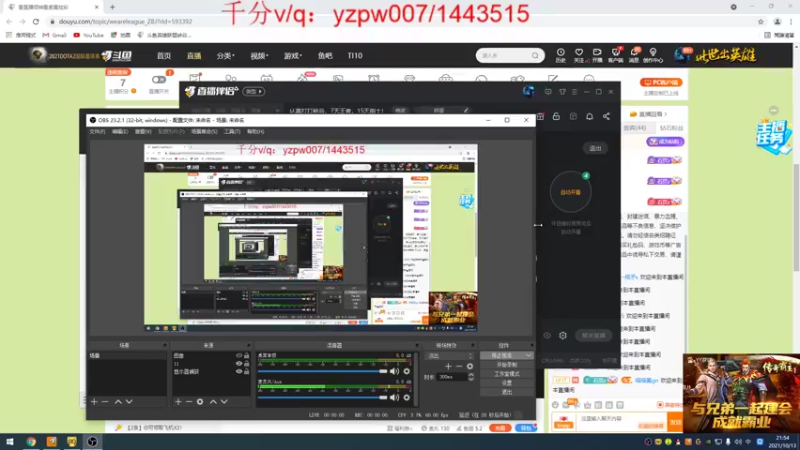
Task: Expand the stream button dropdown in OBS controls
Action: coord(528,355)
